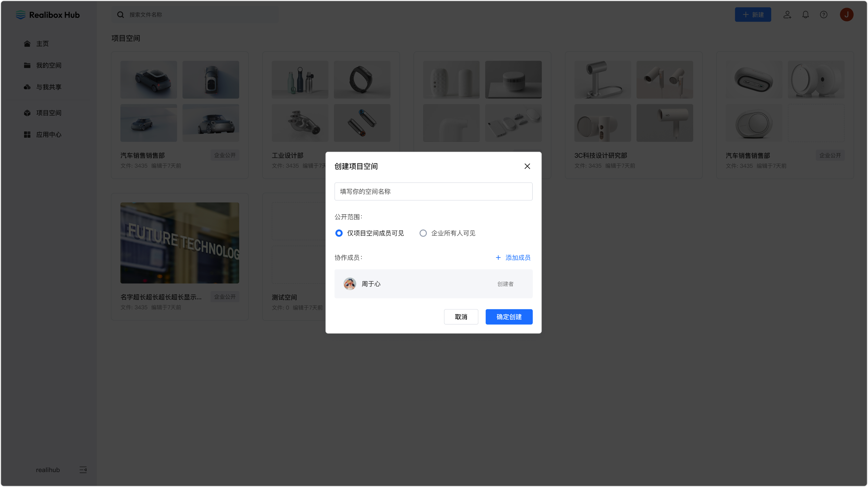Click grid icon beside 应用中心
868x487 pixels.
pyautogui.click(x=27, y=134)
